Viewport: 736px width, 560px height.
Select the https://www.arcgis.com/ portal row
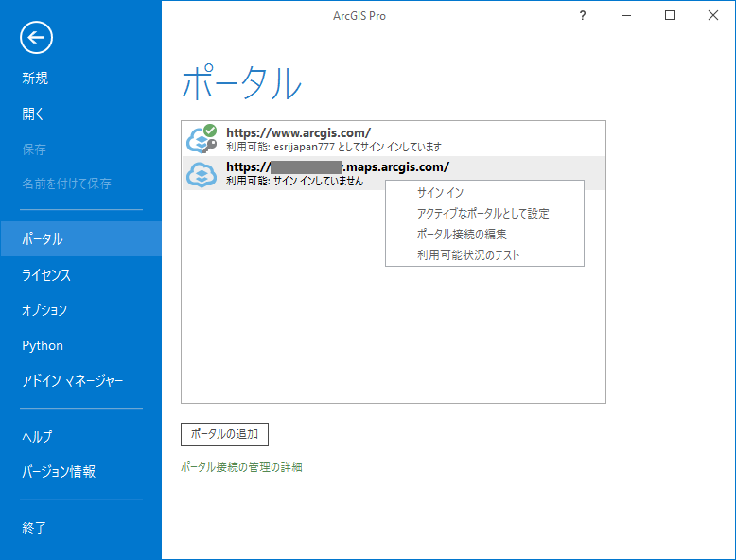click(x=394, y=139)
